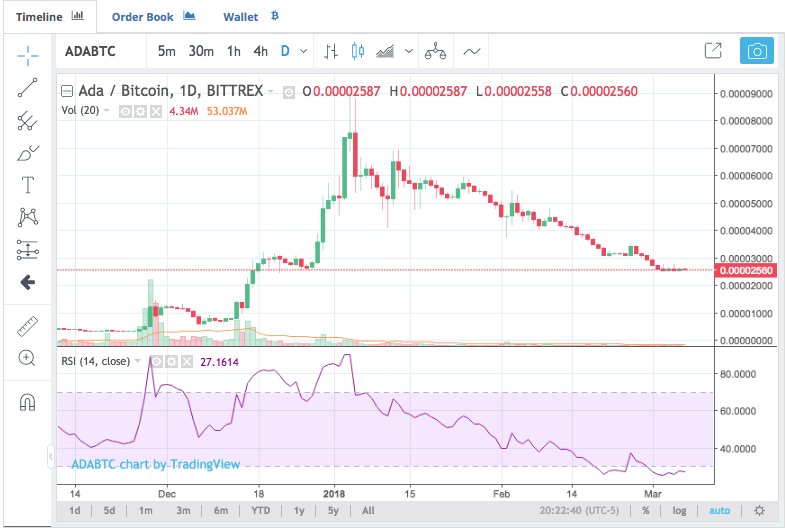Set range to 3m
Image resolution: width=786 pixels, height=528 pixels.
pyautogui.click(x=183, y=510)
